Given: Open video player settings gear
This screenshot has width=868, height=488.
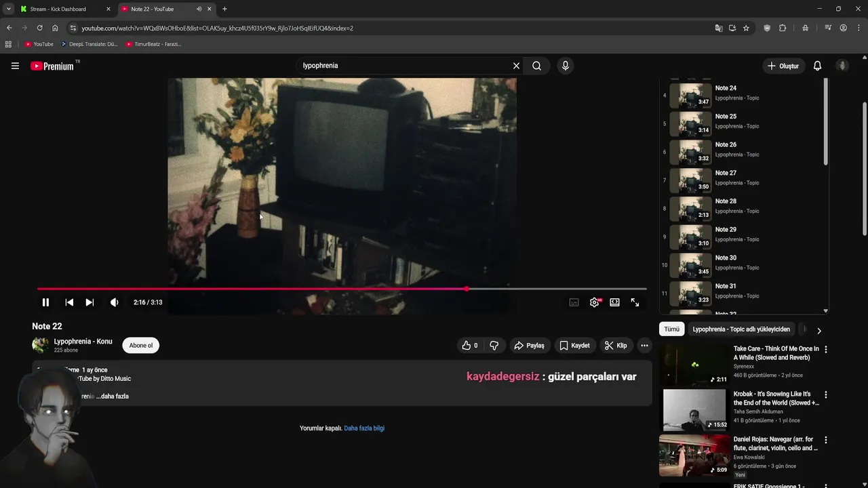Looking at the screenshot, I should 595,302.
